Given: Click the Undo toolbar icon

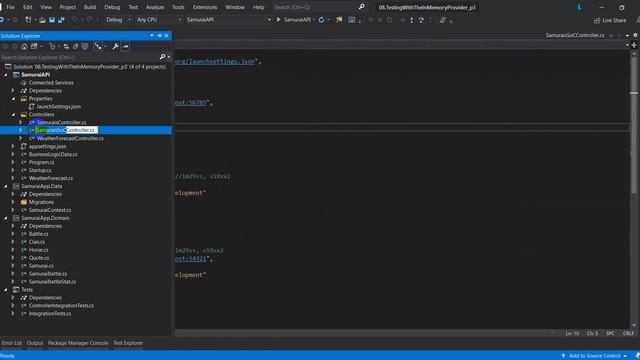Looking at the screenshot, I should coord(74,20).
